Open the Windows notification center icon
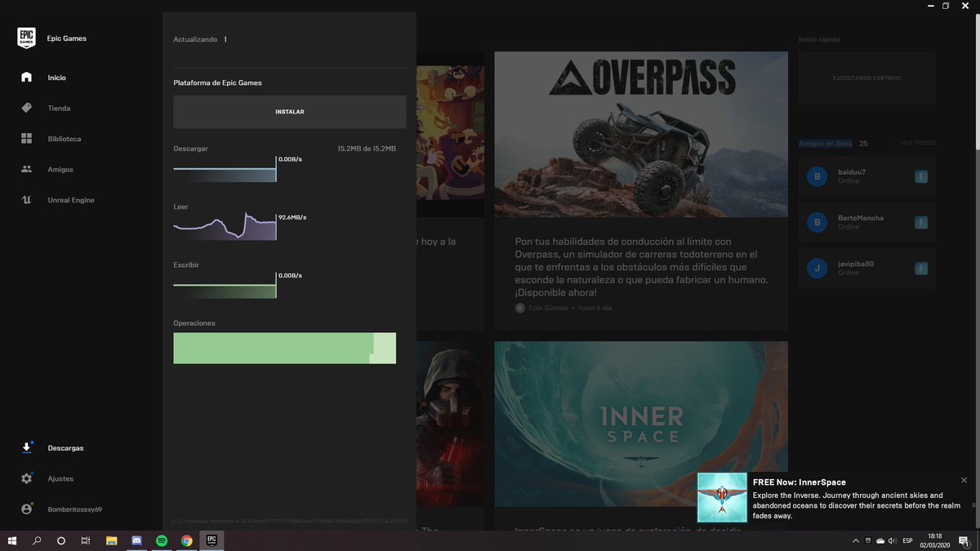This screenshot has width=980, height=551. point(964,540)
